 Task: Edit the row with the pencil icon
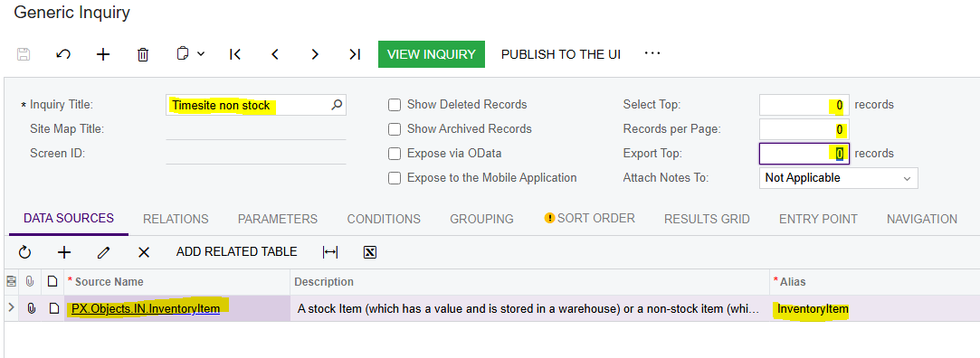pos(104,252)
